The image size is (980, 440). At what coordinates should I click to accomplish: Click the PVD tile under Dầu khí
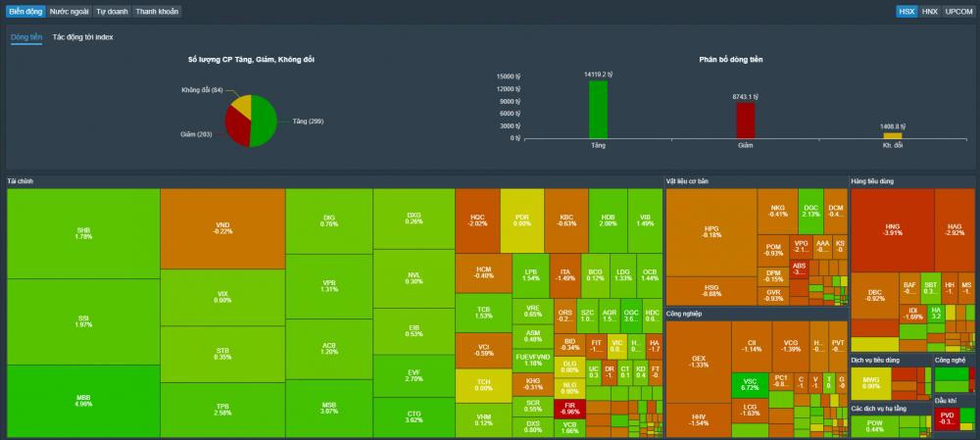(x=947, y=417)
